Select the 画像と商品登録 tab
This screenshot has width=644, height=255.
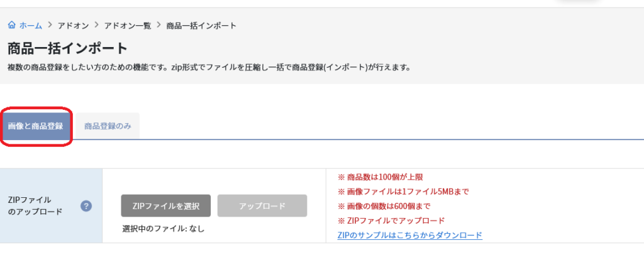click(x=35, y=126)
